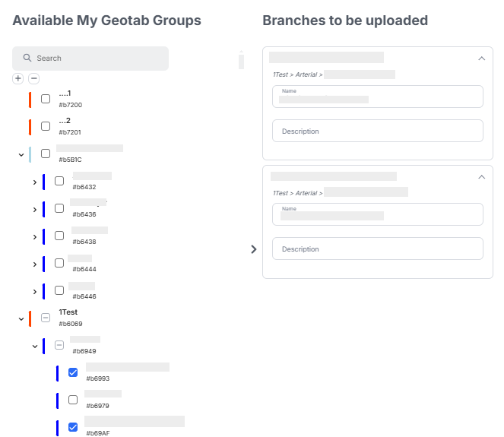Toggle the 1Test #b6069 checkbox
This screenshot has height=437, width=504.
(x=46, y=318)
